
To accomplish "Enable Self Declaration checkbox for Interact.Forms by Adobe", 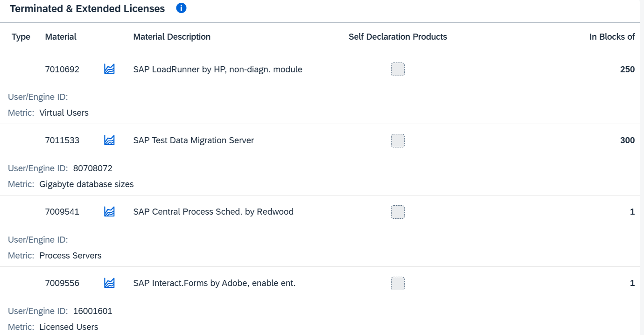I will click(x=398, y=283).
